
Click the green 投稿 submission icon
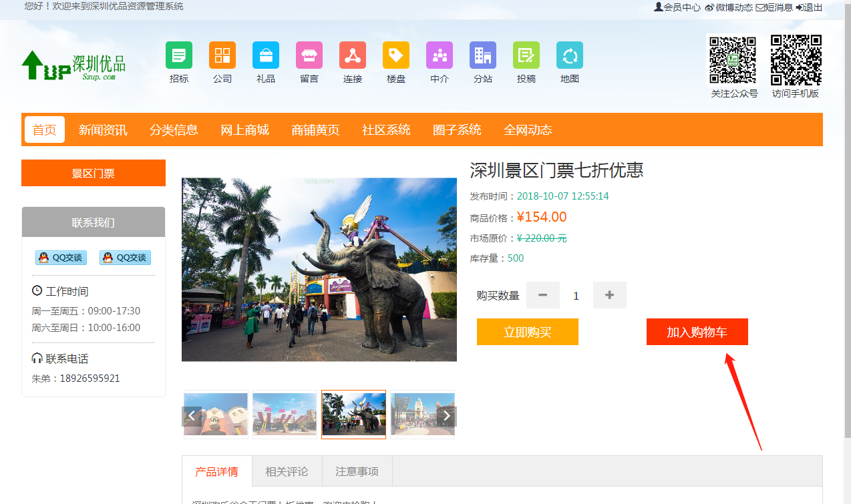(526, 55)
